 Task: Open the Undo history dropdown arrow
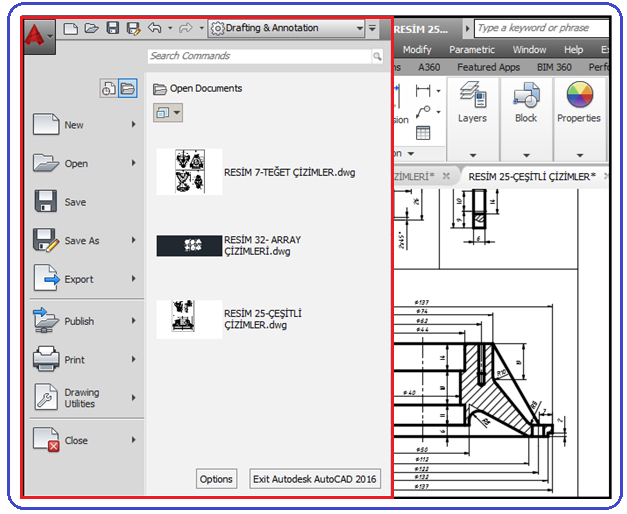[170, 28]
